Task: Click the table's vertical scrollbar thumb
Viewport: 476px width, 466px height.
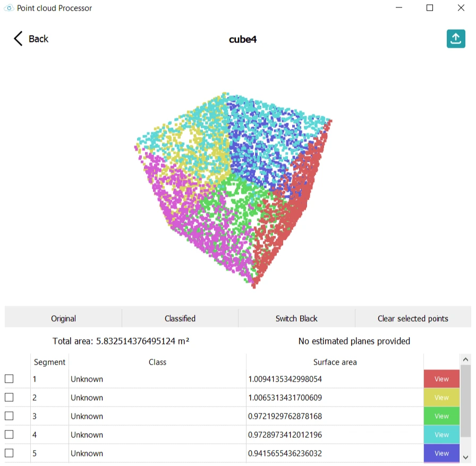Action: click(x=465, y=401)
